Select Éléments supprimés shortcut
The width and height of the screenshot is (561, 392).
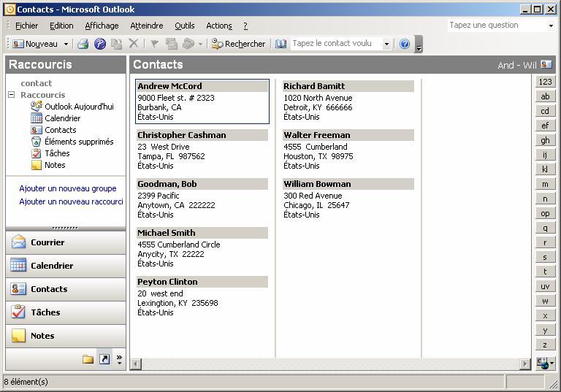pyautogui.click(x=72, y=142)
